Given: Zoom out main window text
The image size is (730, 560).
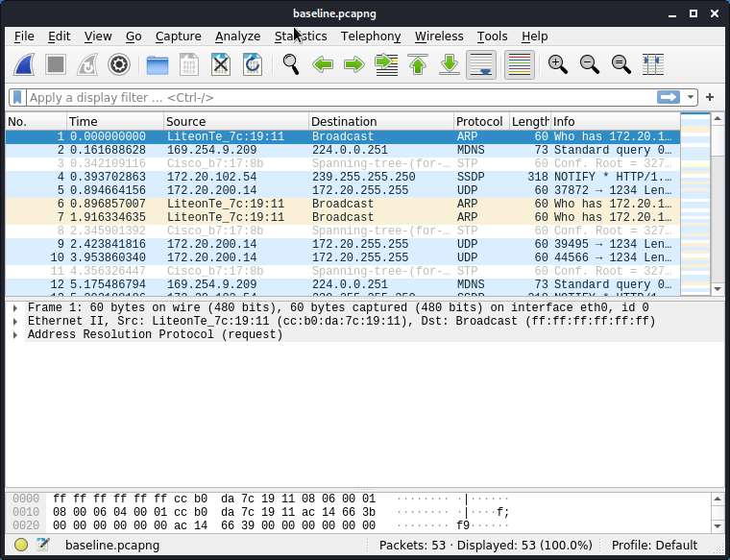Looking at the screenshot, I should (590, 64).
